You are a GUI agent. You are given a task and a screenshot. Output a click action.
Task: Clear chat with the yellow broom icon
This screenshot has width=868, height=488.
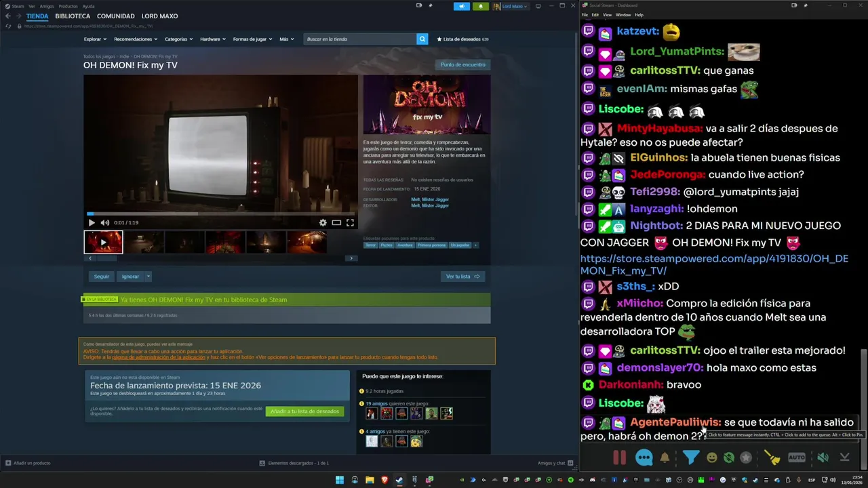pyautogui.click(x=772, y=457)
